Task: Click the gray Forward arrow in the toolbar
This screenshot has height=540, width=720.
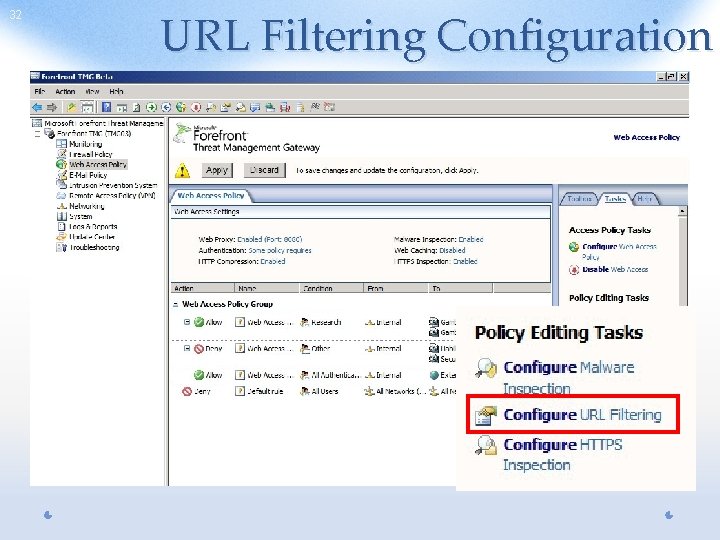Action: pyautogui.click(x=52, y=107)
